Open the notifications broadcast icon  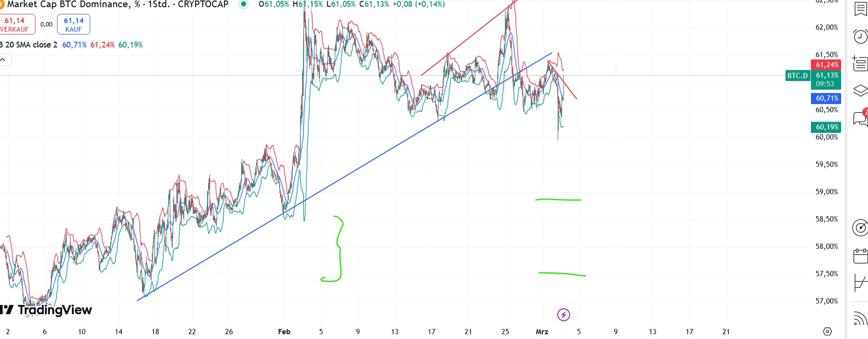[861, 318]
